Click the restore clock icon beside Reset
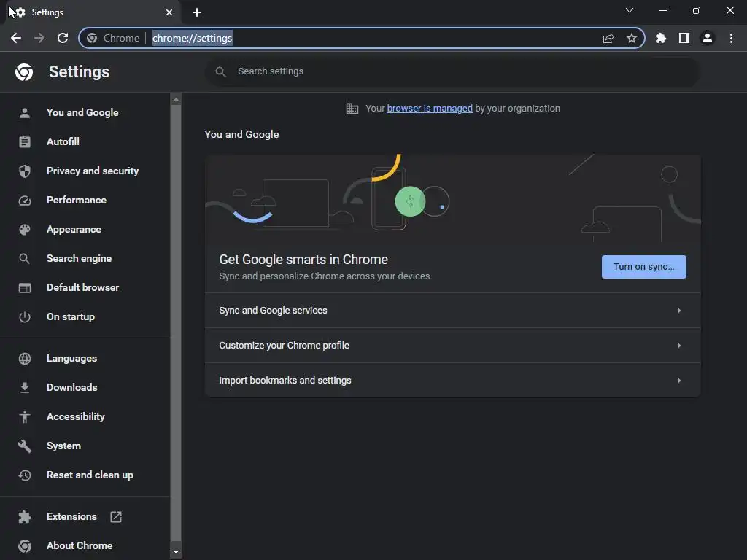 25,475
